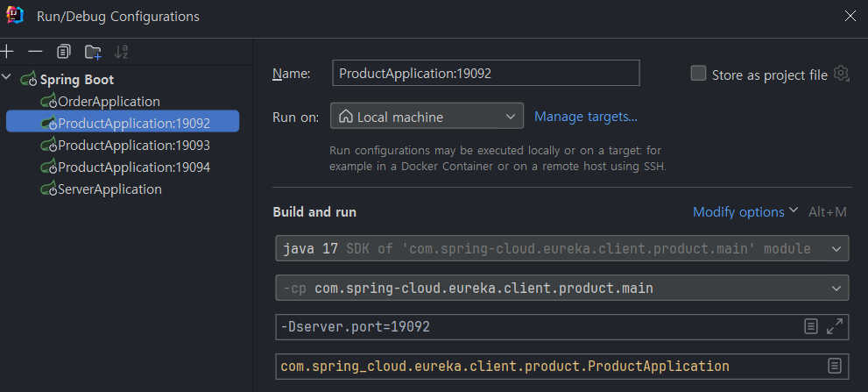
Task: Select ProductApplication:19093 in the tree
Action: pos(133,146)
